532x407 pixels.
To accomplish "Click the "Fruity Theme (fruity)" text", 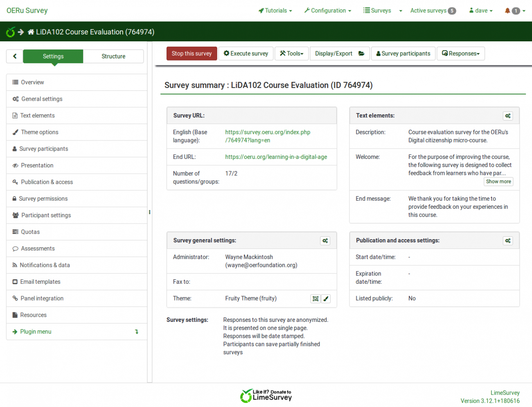I will click(x=251, y=298).
